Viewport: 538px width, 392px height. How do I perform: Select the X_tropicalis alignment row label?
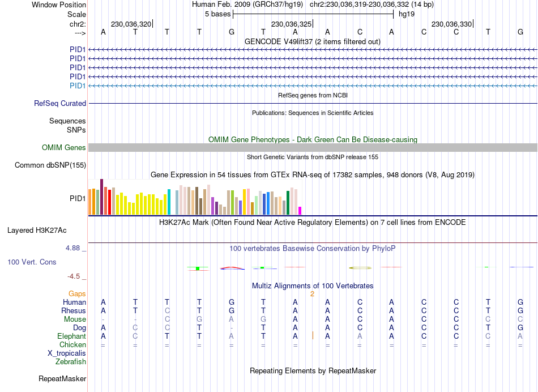click(x=67, y=353)
